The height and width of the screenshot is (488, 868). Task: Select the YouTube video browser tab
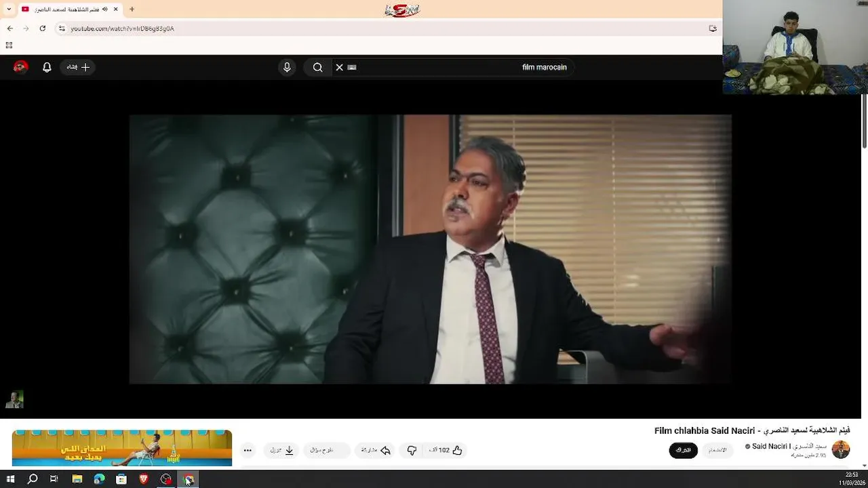coord(70,9)
